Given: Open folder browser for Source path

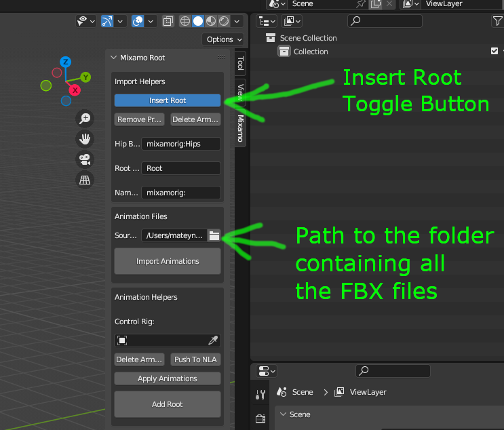Looking at the screenshot, I should pos(214,235).
